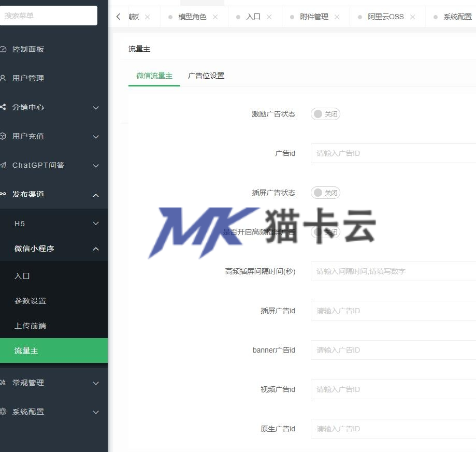Close the partially visible 板 tab
Image resolution: width=476 pixels, height=452 pixels.
click(148, 17)
